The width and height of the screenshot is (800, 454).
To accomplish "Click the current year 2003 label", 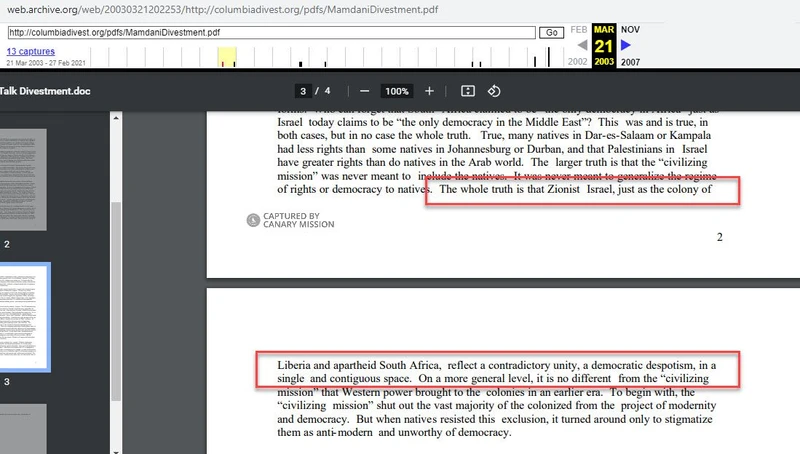I will (604, 62).
